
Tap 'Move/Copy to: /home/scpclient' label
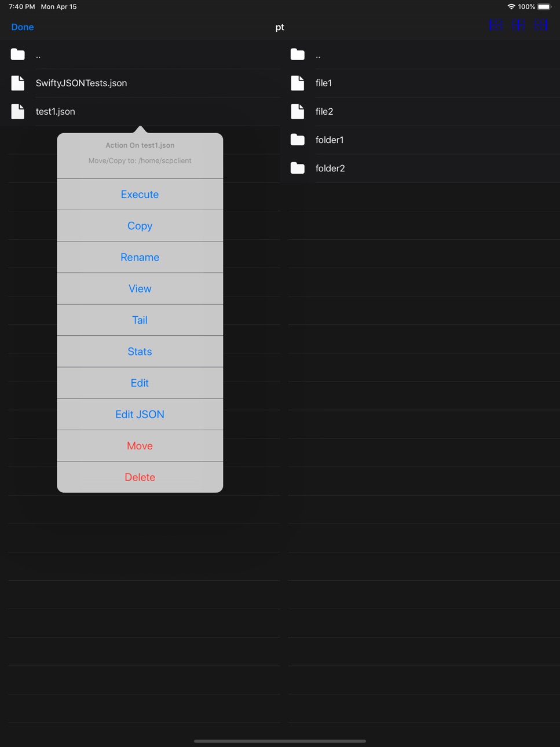140,160
